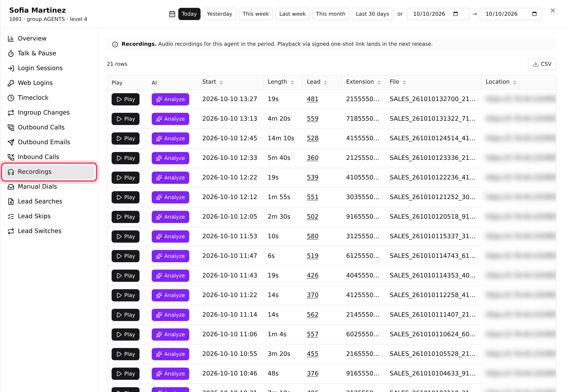Download recordings as CSV

[542, 64]
